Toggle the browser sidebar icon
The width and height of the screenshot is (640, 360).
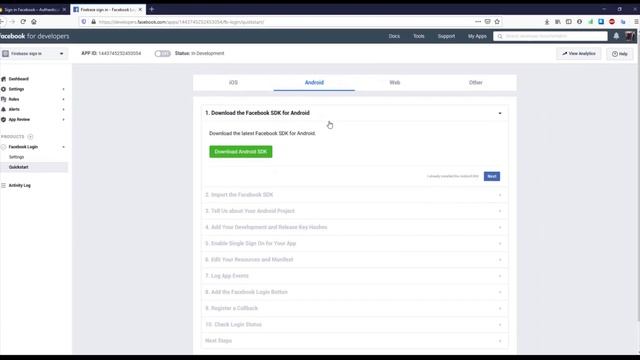pos(569,22)
